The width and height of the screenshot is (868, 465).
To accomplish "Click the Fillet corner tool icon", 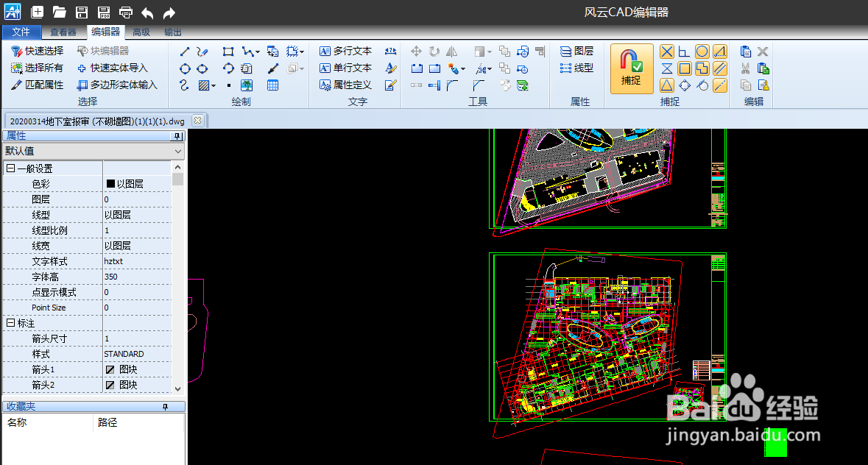I will point(452,85).
